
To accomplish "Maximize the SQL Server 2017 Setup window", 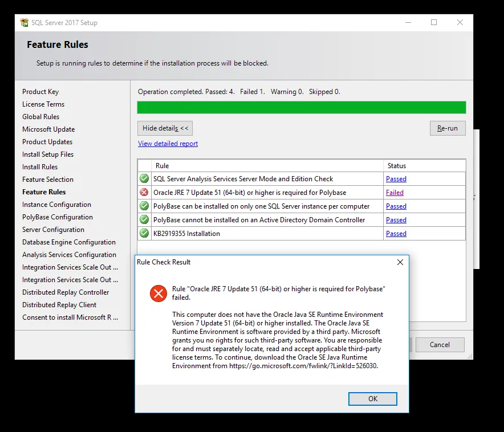I will (434, 22).
